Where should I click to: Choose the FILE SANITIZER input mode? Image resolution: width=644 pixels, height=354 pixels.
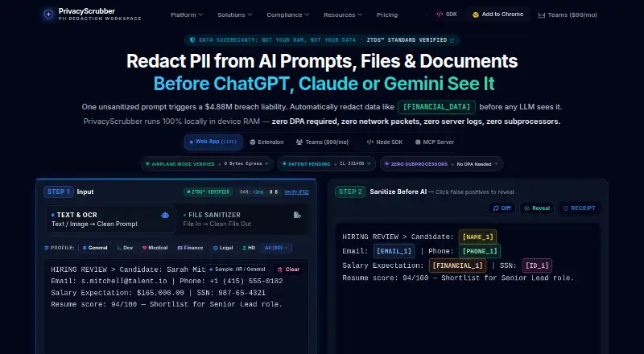(x=242, y=220)
